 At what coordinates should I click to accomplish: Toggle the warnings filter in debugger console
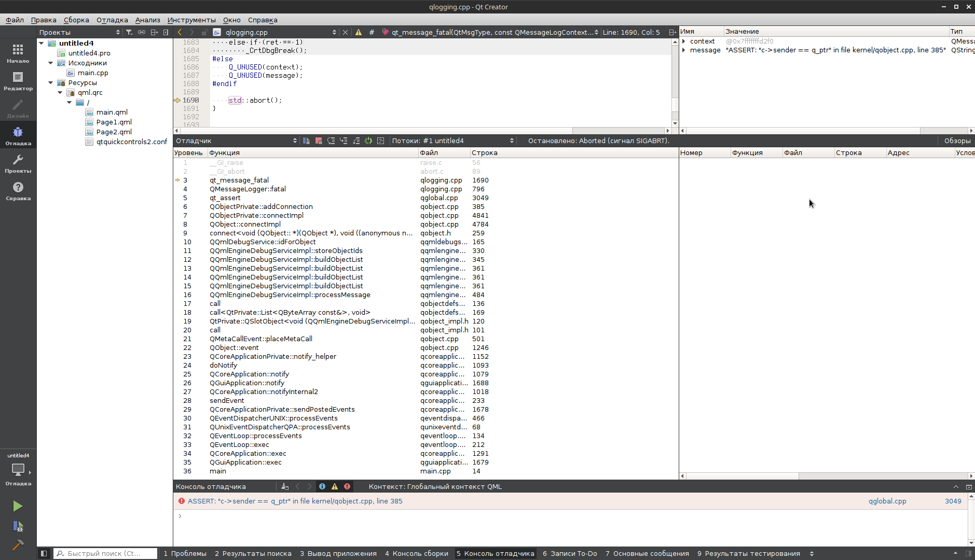[335, 486]
